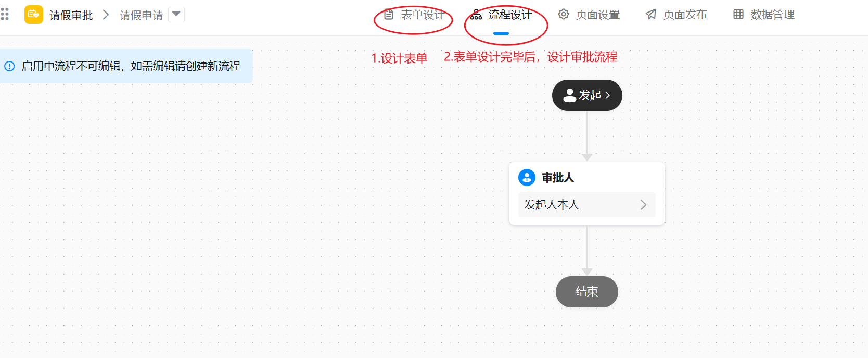Click the 请假审批 breadcrumb link
The image size is (868, 358).
pyautogui.click(x=71, y=15)
